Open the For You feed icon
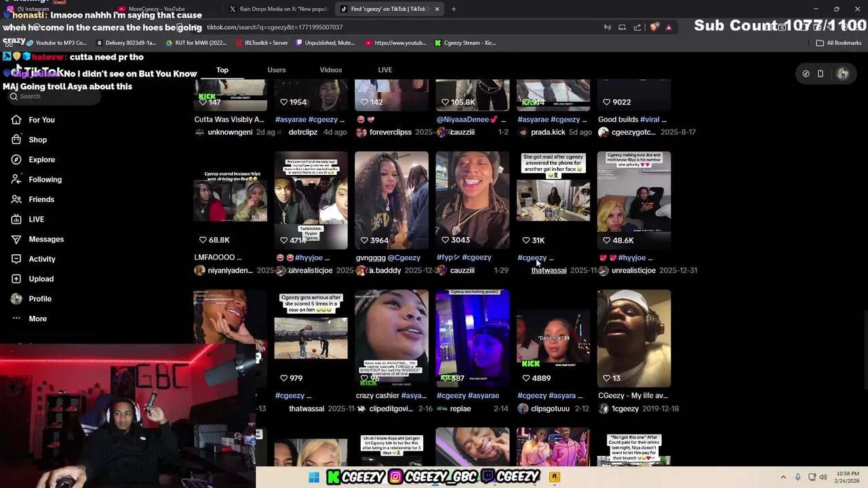 pos(16,120)
